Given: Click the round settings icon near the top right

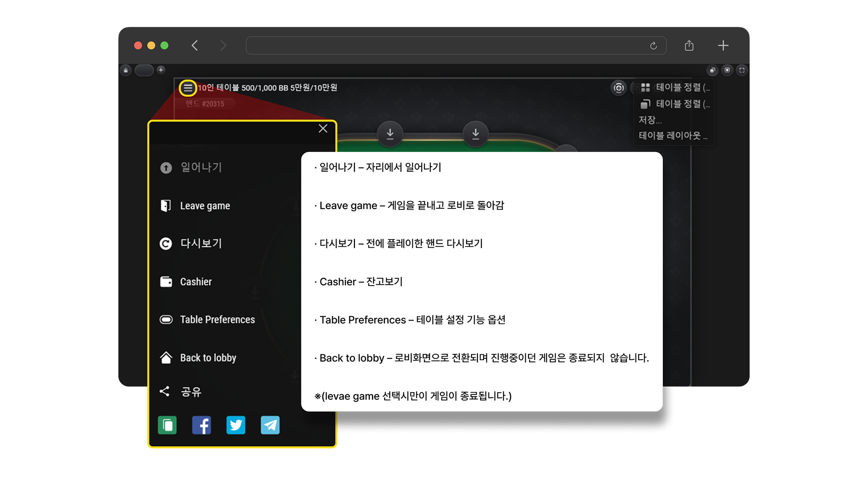Looking at the screenshot, I should pyautogui.click(x=618, y=88).
